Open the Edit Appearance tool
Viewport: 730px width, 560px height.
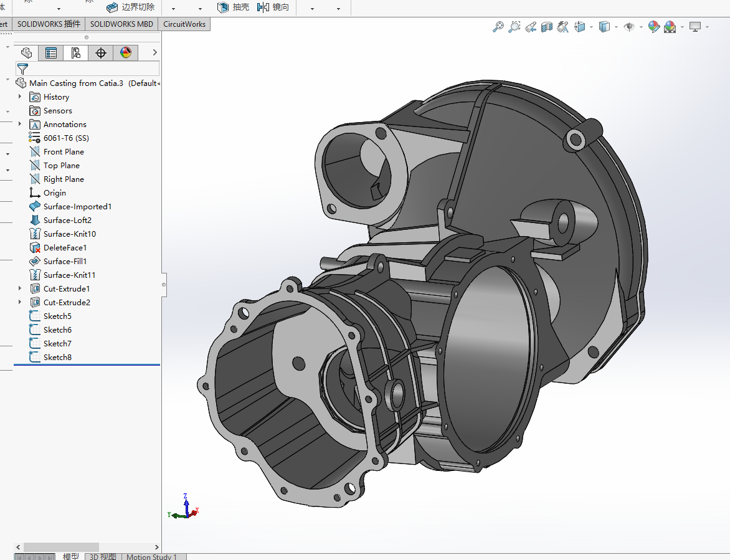pos(653,27)
